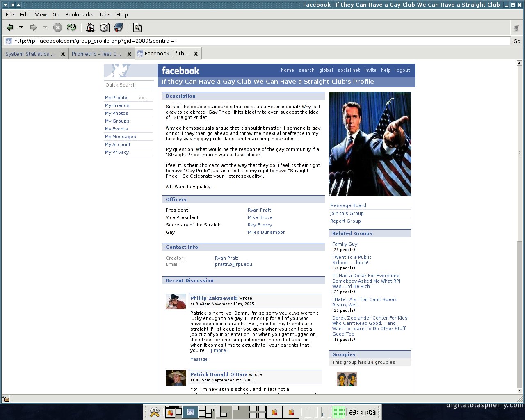
Task: Open My Profile link
Action: click(116, 98)
